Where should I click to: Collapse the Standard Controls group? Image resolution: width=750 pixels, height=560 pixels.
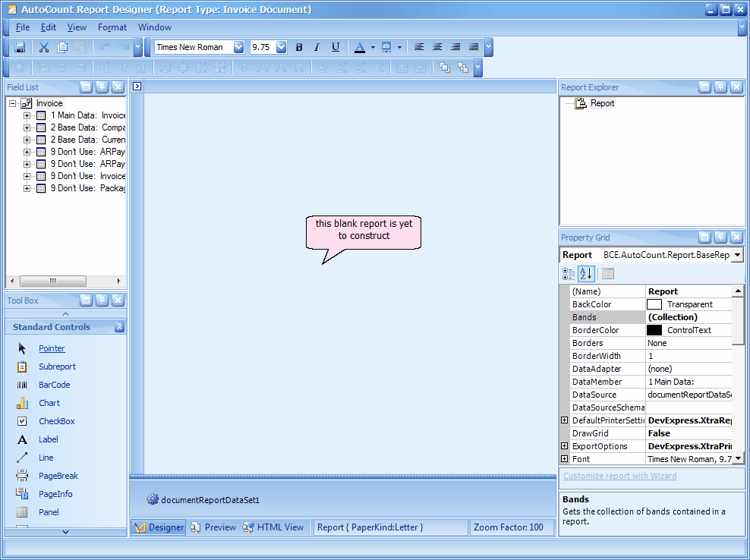pyautogui.click(x=120, y=326)
